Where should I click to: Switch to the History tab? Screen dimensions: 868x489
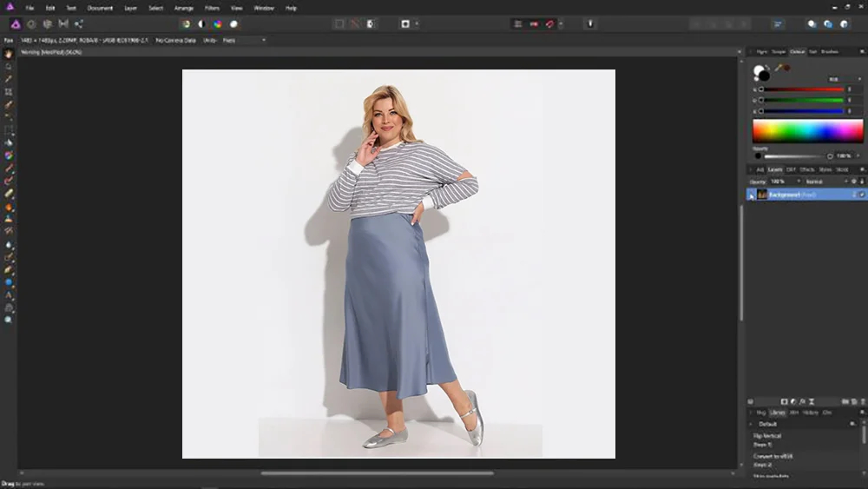(x=811, y=413)
